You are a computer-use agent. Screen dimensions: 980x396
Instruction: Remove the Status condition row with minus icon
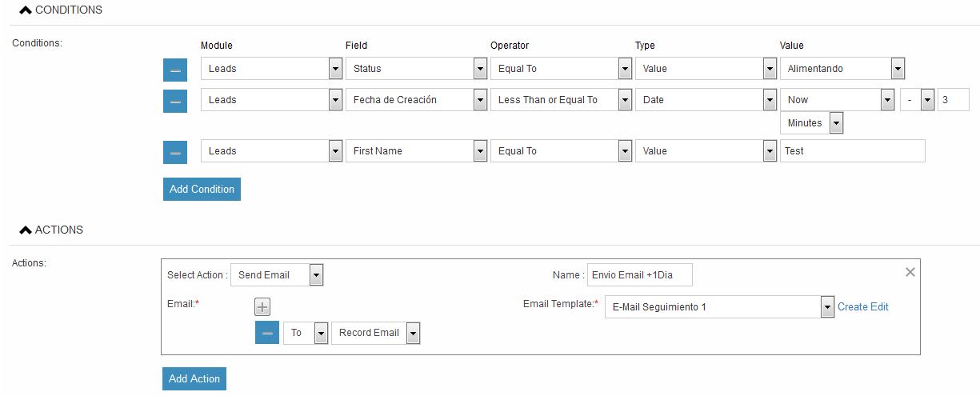(x=175, y=70)
